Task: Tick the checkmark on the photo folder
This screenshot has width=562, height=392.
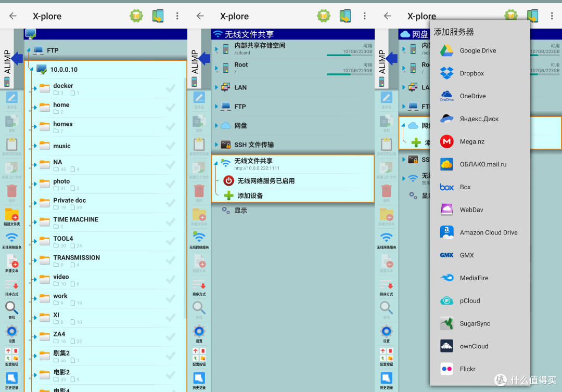Action: click(x=171, y=184)
